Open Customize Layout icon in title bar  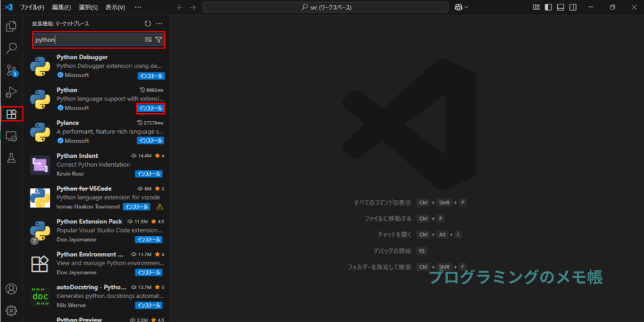click(x=536, y=8)
